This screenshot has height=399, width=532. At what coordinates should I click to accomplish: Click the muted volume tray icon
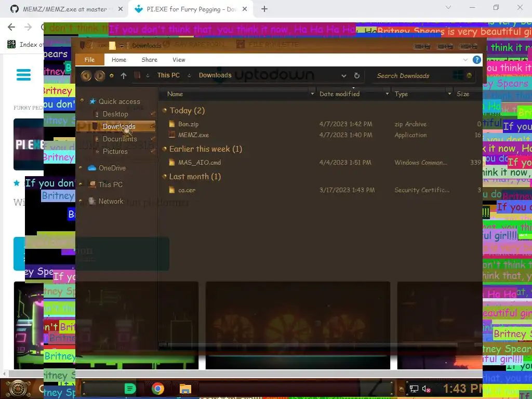tap(426, 389)
